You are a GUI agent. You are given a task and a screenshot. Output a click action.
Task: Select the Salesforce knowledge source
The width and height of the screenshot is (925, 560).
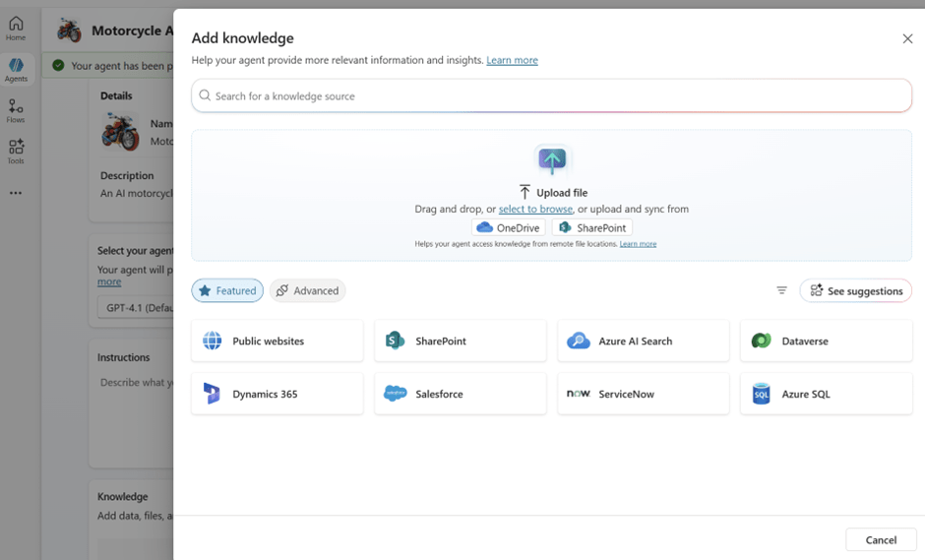460,394
